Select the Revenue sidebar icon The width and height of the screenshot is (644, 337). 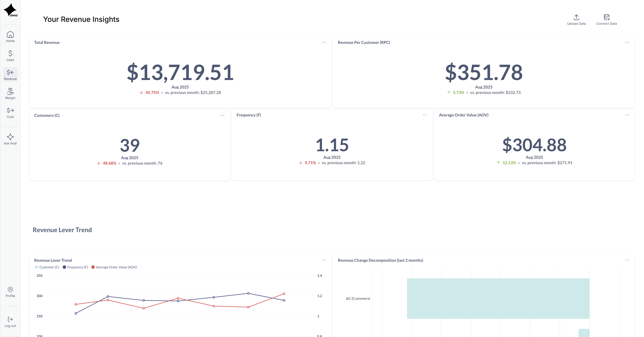tap(10, 75)
